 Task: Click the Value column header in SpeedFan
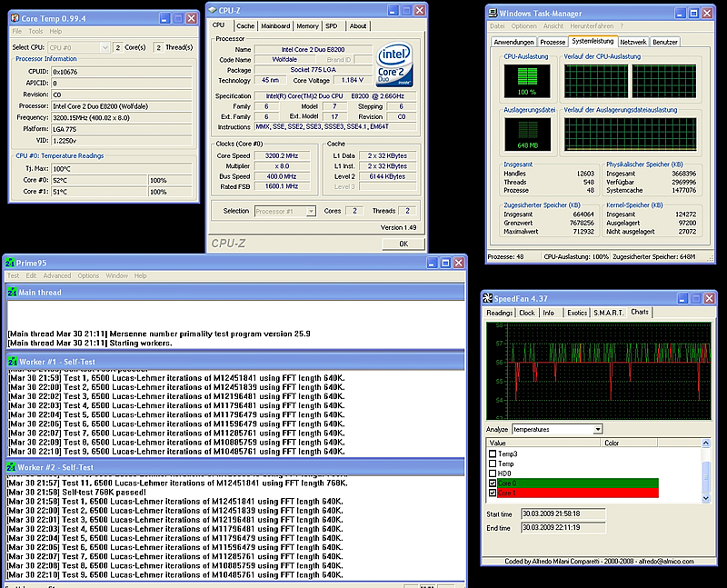click(x=543, y=443)
